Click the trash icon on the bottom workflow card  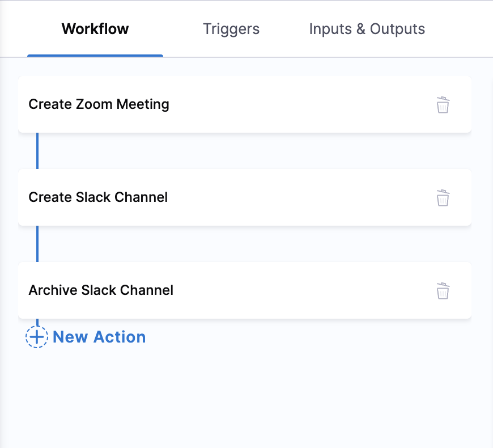(443, 291)
